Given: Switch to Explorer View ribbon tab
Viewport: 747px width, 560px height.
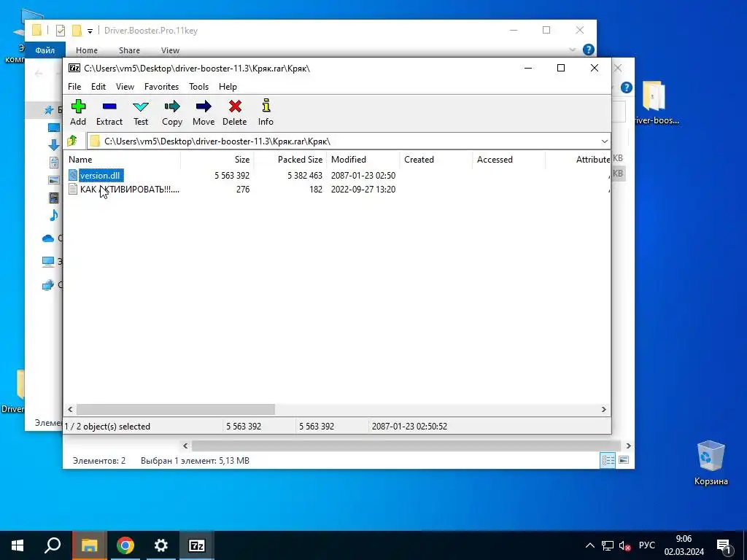Looking at the screenshot, I should (x=170, y=50).
